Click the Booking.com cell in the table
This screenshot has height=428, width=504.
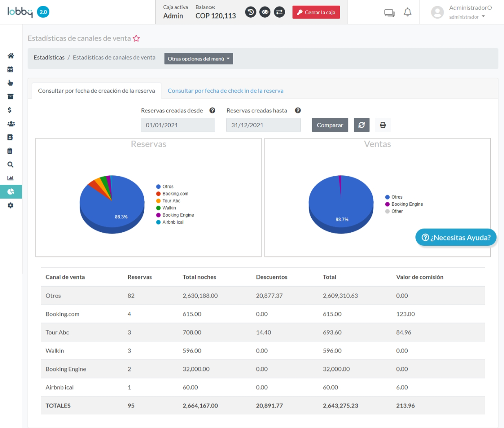coord(62,314)
